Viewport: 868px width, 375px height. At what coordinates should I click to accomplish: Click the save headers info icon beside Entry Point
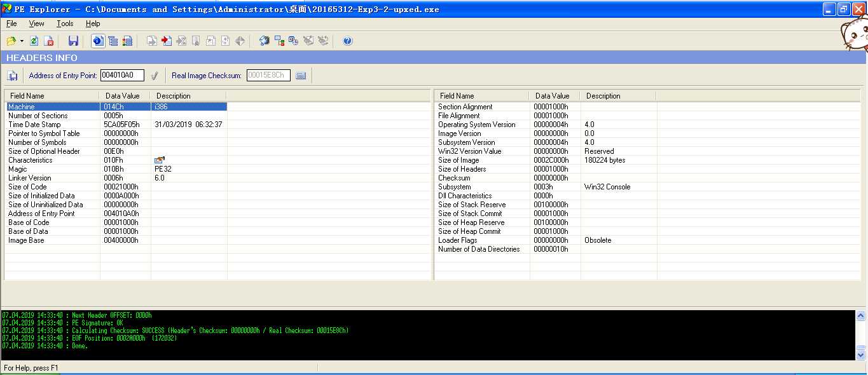click(x=13, y=76)
